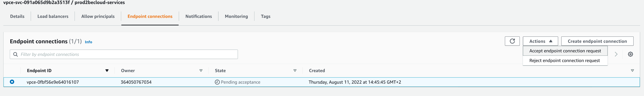Click the next page chevron arrow

click(x=616, y=54)
